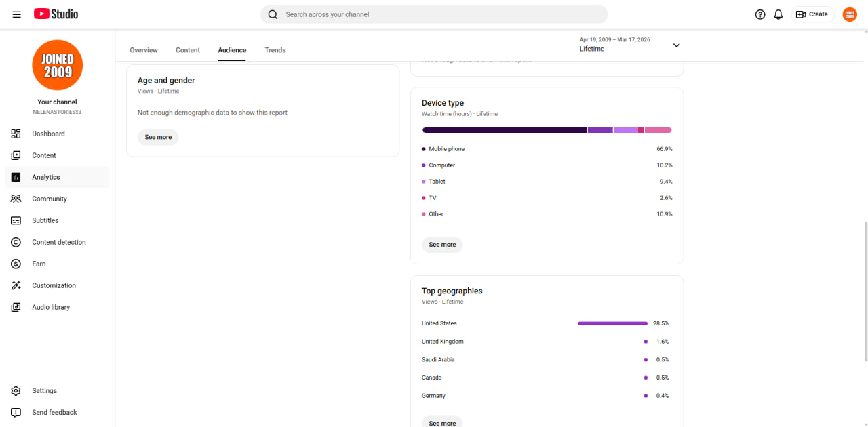The width and height of the screenshot is (868, 427).
Task: Click See more under Device type
Action: point(442,245)
